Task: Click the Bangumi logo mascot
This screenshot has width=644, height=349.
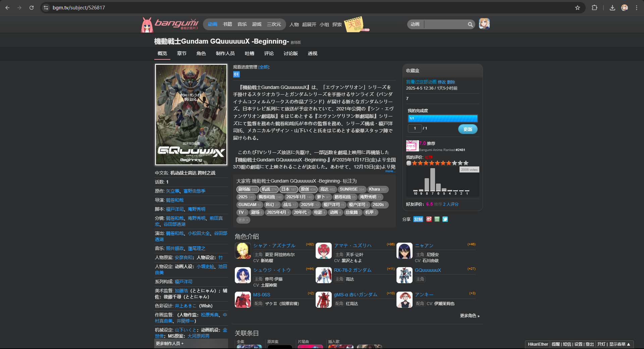Action: click(147, 24)
